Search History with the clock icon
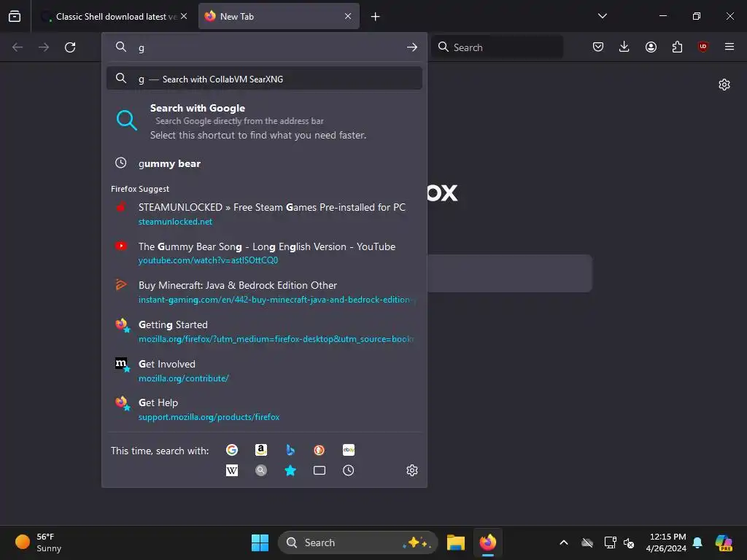The image size is (747, 560). (349, 470)
